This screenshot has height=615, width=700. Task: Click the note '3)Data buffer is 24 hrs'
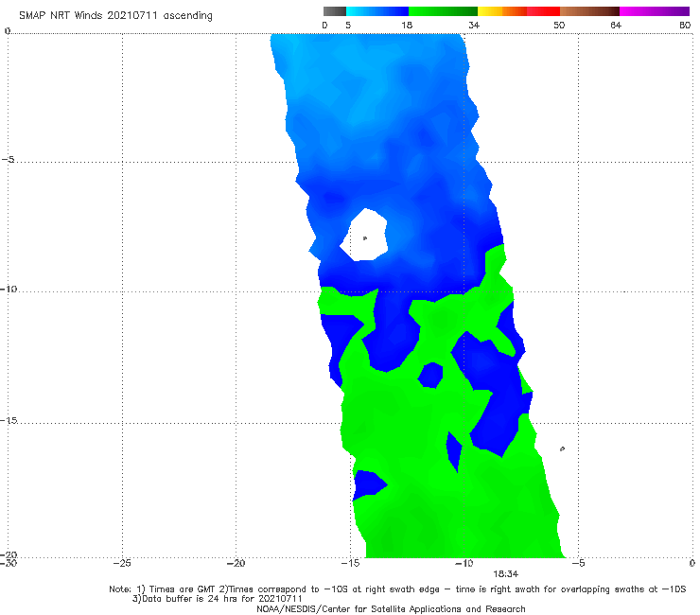(x=217, y=599)
